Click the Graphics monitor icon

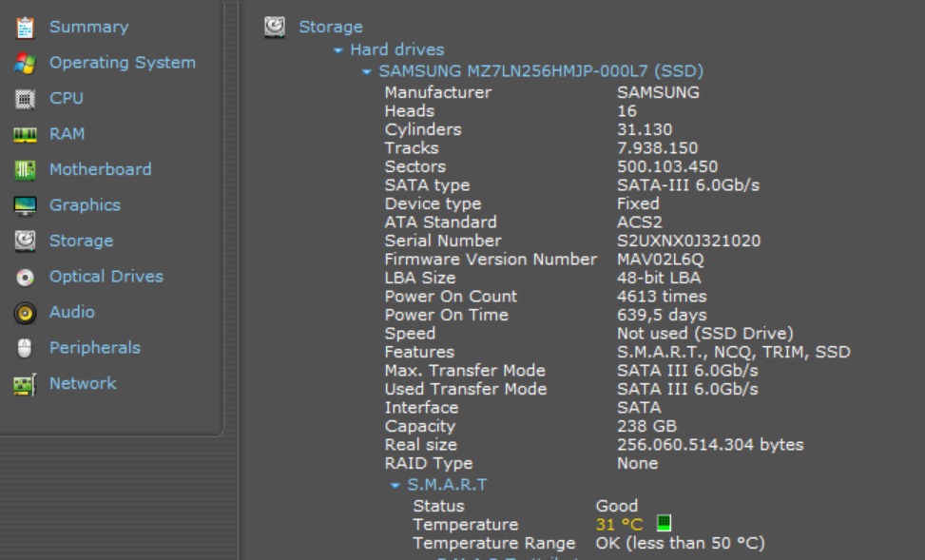(x=26, y=205)
